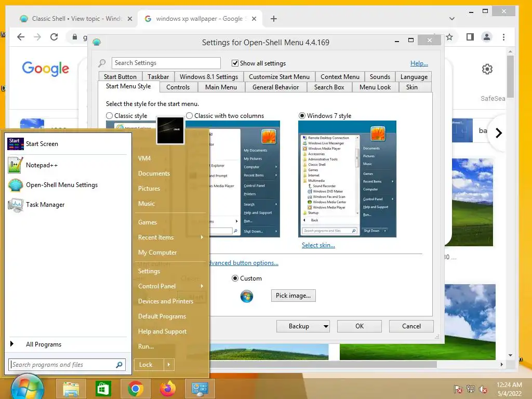Open Start Screen from the start menu
Screen dimensions: 532x399
pos(67,144)
